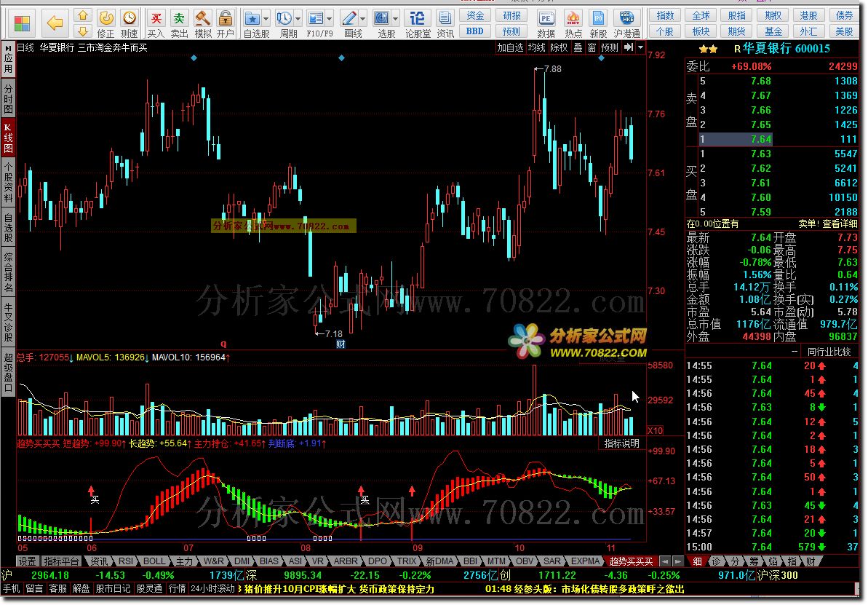This screenshot has height=605, width=868.
Task: Expand the 画线 dropdown arrow
Action: 363,19
